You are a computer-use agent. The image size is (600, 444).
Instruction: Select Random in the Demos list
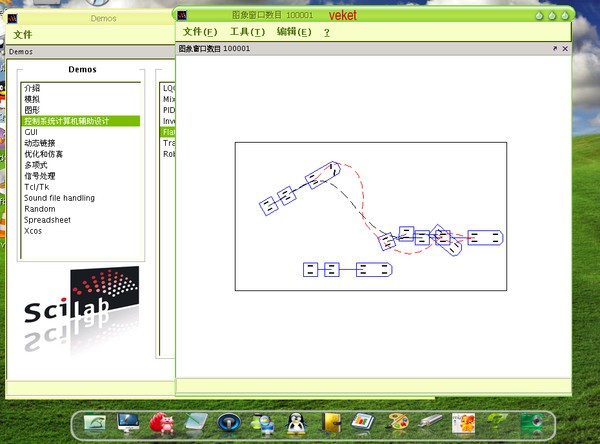(x=80, y=209)
